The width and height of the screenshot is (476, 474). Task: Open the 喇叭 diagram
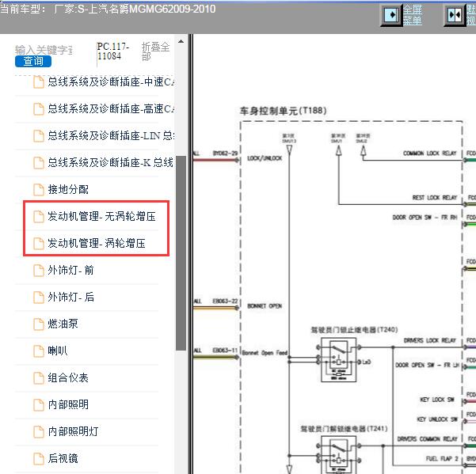58,351
